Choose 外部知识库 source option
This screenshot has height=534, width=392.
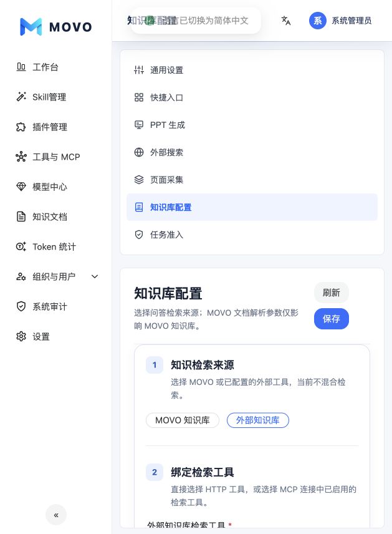pyautogui.click(x=258, y=420)
